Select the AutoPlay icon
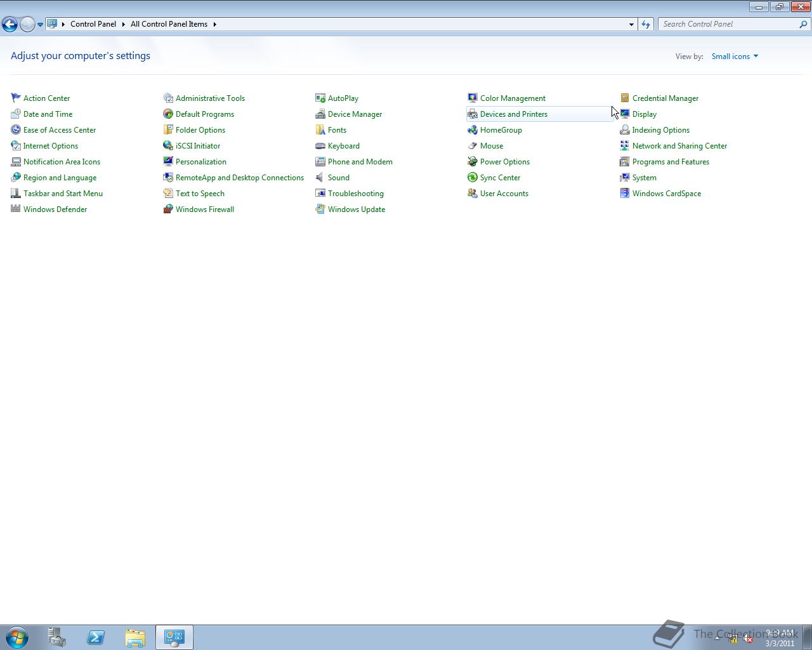This screenshot has width=812, height=650. click(x=320, y=98)
